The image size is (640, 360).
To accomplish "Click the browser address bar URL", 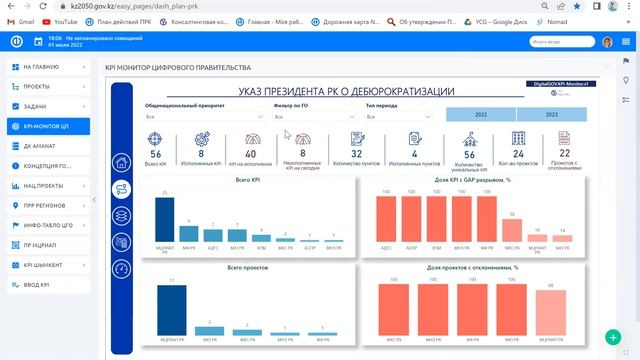I will pos(134,6).
